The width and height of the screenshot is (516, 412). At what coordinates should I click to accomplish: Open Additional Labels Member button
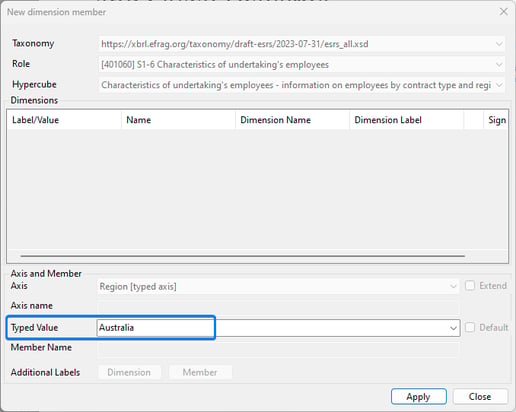click(200, 372)
